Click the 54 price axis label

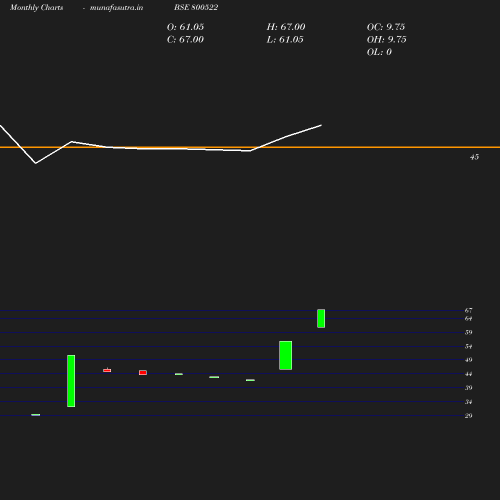pyautogui.click(x=468, y=346)
